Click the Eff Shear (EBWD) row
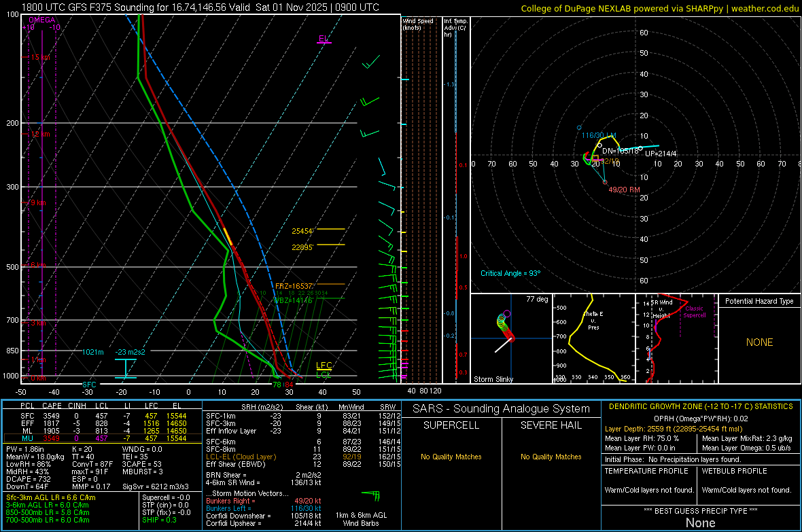The width and height of the screenshot is (802, 532). pyautogui.click(x=303, y=465)
